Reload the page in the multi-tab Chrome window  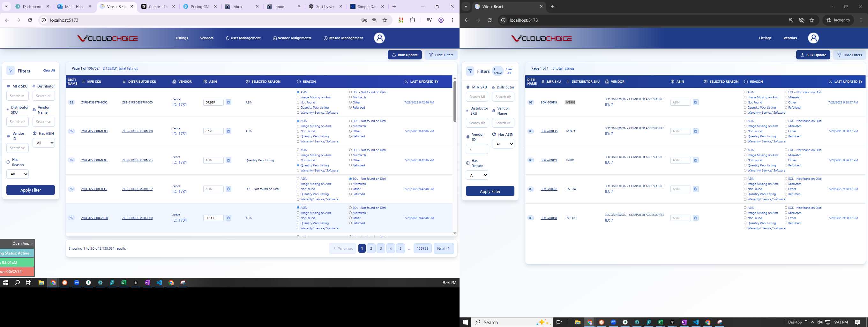tap(30, 20)
